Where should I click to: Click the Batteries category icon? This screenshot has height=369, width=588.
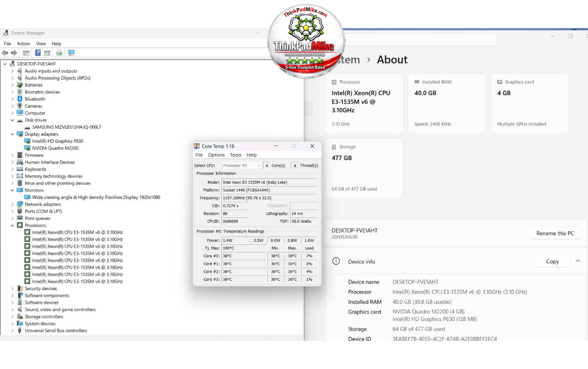click(20, 85)
